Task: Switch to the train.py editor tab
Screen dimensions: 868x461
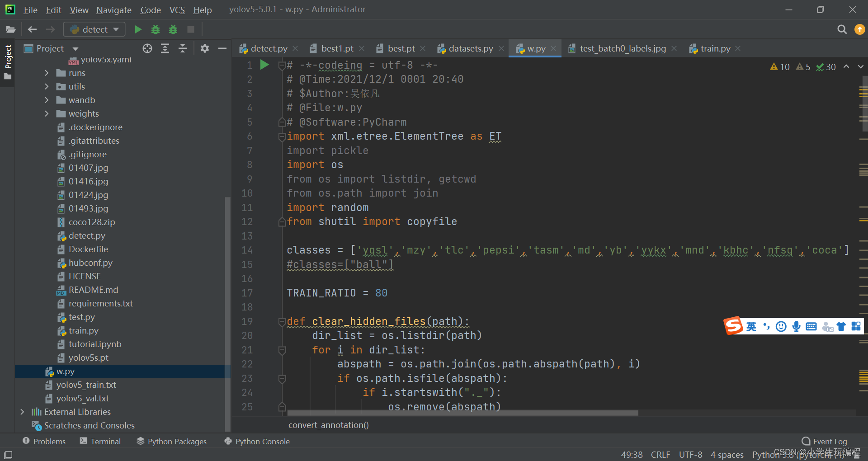Action: (715, 48)
